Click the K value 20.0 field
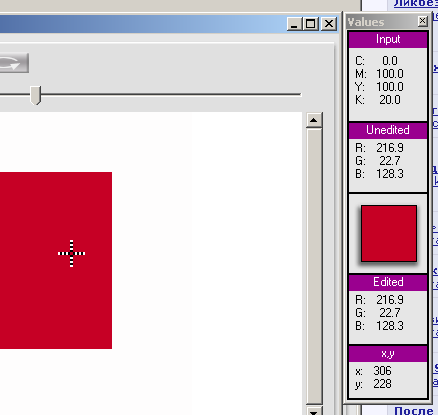Viewport: 438px width, 415px height. point(390,100)
